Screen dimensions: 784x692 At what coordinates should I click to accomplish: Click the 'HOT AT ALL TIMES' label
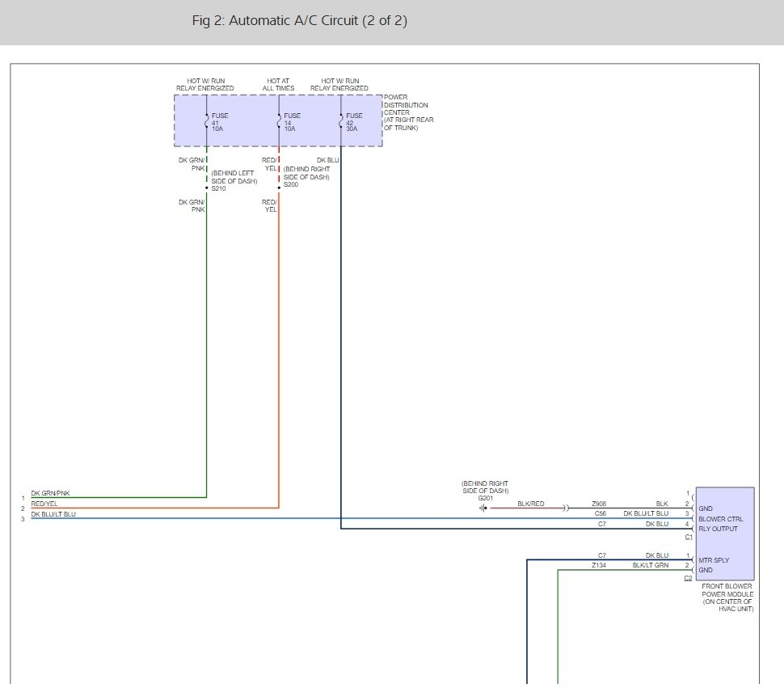pos(278,85)
